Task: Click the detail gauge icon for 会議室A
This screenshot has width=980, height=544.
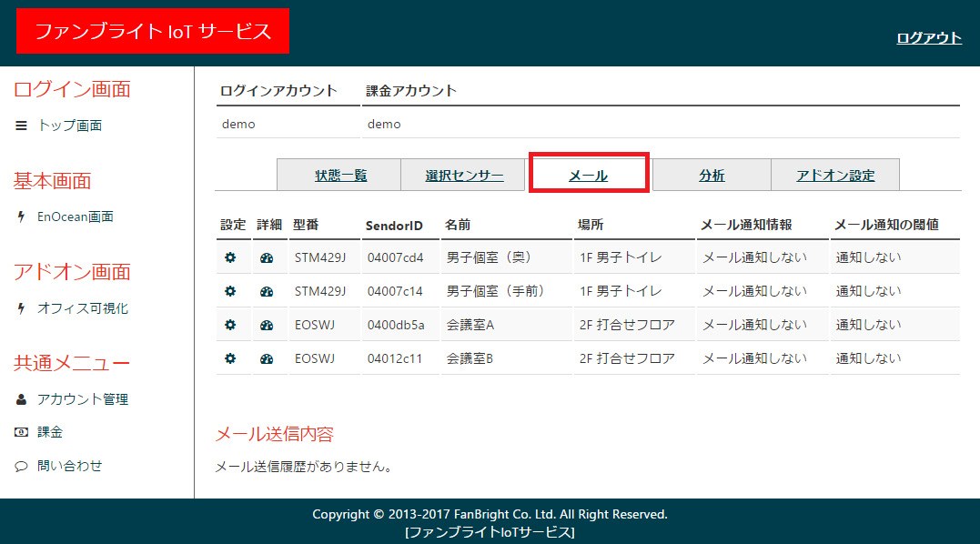Action: (267, 325)
